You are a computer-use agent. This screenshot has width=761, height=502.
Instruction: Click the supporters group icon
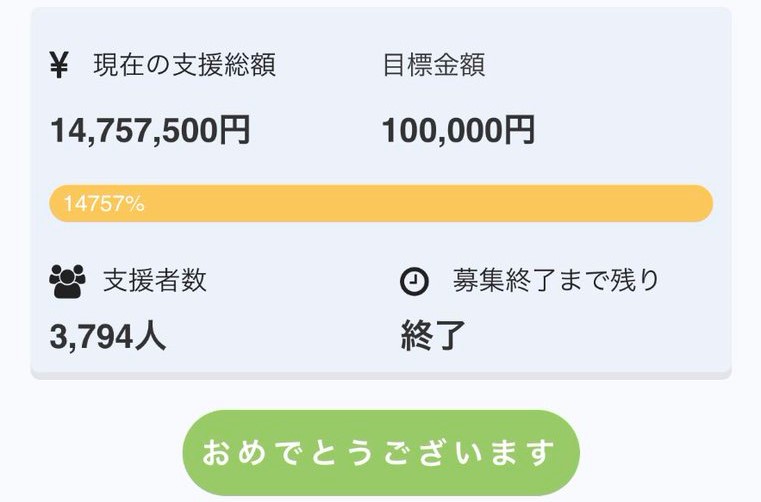[x=67, y=281]
